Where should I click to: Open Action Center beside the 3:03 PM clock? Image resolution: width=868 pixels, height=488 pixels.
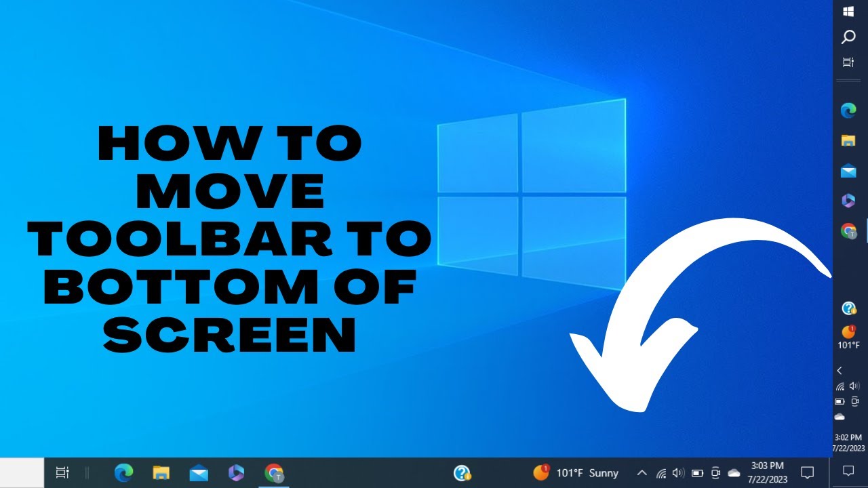[807, 472]
